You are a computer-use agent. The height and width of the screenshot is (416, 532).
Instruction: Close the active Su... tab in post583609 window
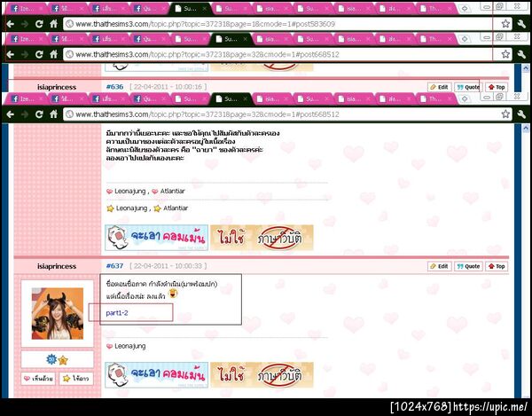[204, 9]
